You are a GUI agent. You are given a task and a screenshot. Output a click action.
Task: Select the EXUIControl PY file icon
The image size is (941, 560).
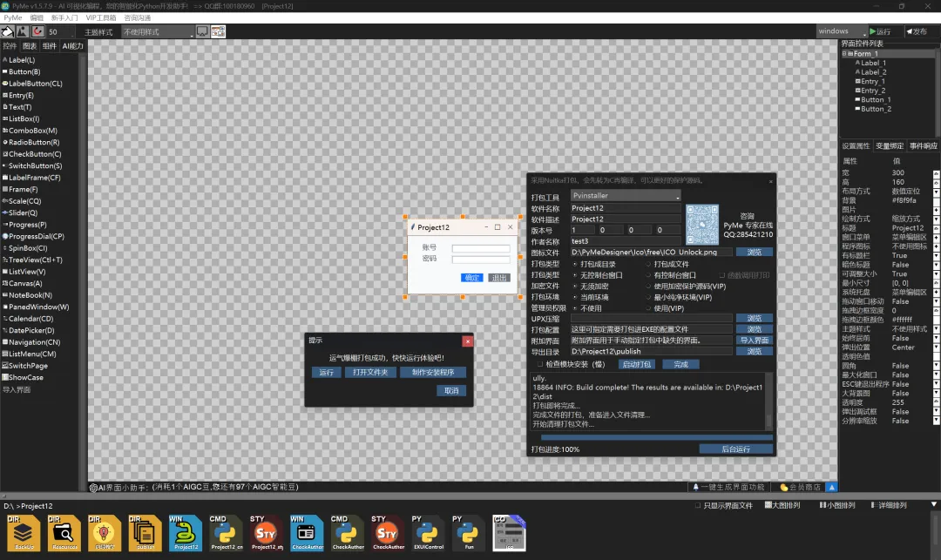428,533
